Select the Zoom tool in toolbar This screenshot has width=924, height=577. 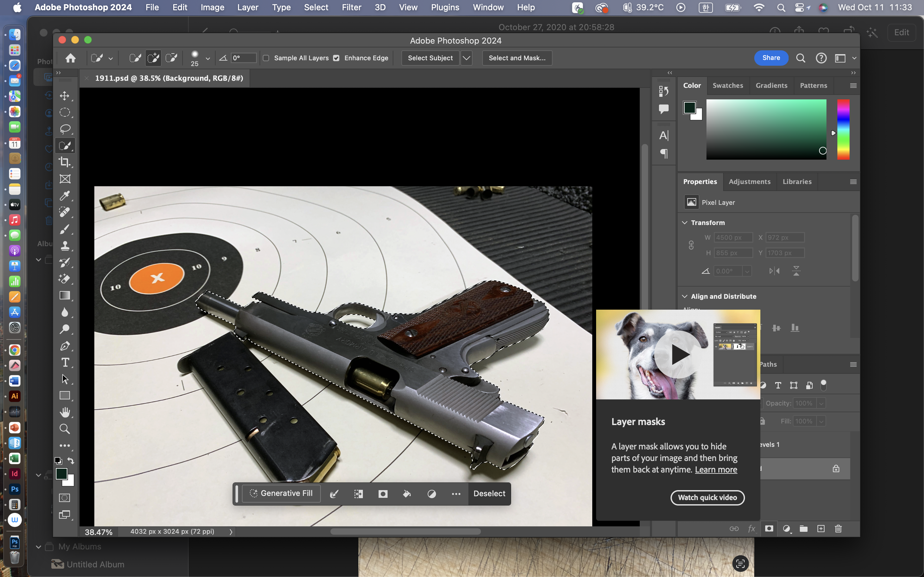64,429
